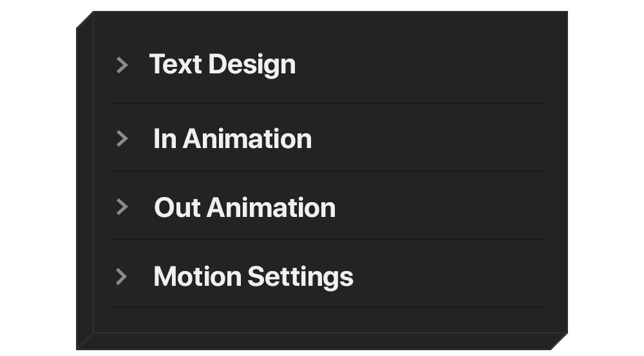Open Motion Settings via its arrow icon

[x=122, y=276]
